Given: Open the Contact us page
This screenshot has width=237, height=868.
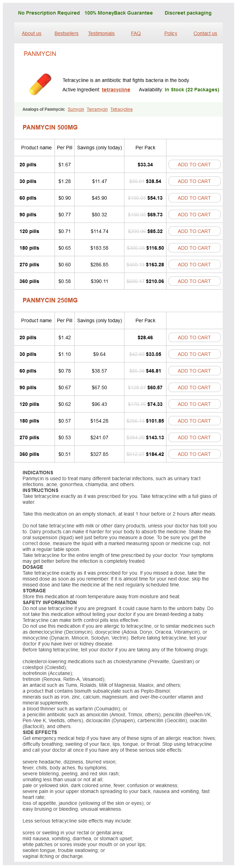Looking at the screenshot, I should [205, 33].
